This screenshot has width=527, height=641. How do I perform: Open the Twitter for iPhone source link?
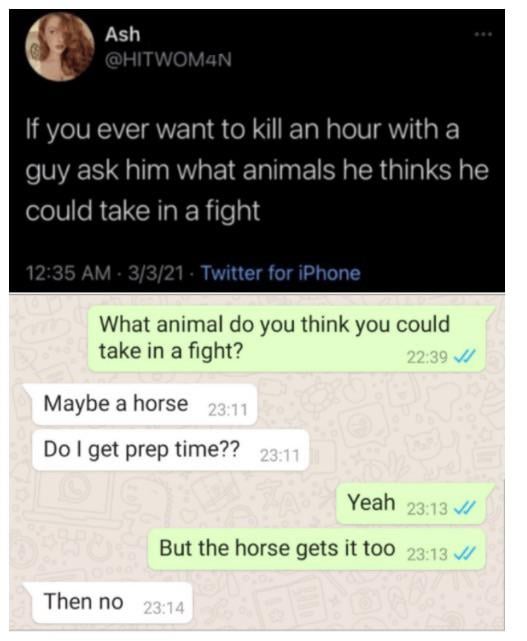[x=281, y=273]
